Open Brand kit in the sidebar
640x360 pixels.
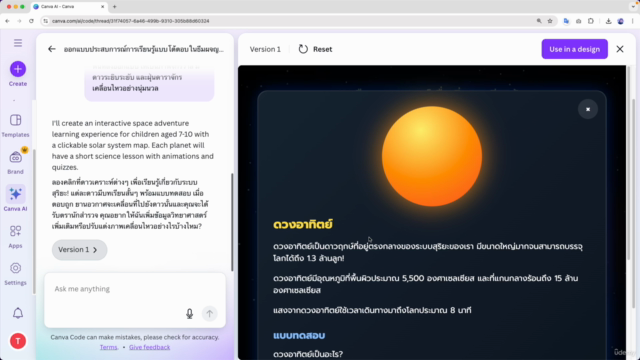coord(16,162)
